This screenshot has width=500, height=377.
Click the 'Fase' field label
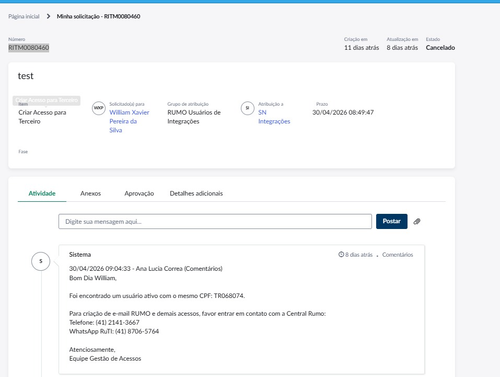[23, 152]
